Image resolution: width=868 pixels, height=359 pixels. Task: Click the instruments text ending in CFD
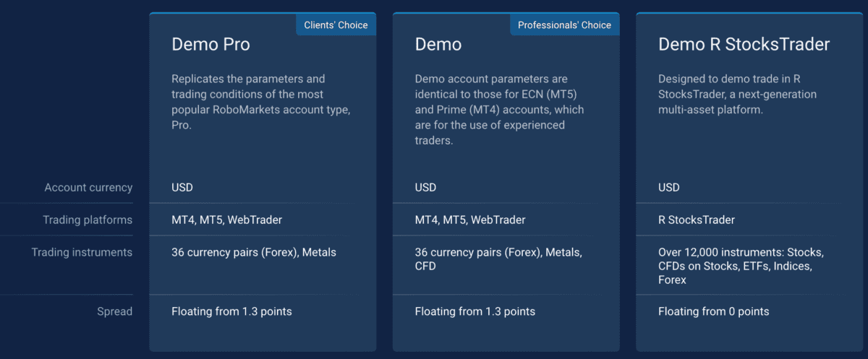[498, 259]
